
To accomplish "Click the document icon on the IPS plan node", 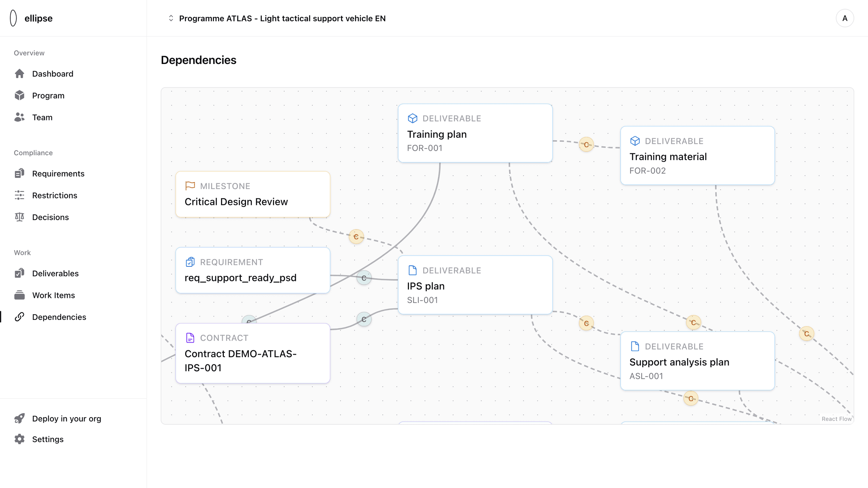I will click(x=413, y=270).
